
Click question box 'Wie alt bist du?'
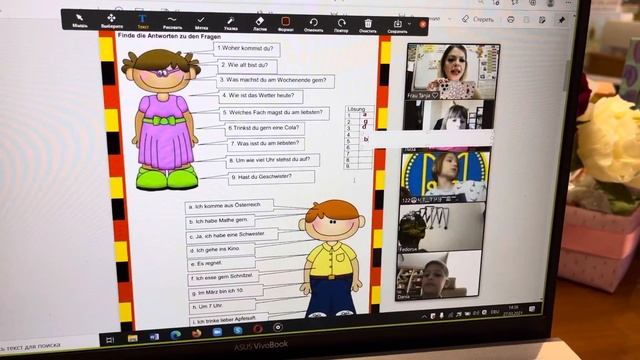coord(247,65)
